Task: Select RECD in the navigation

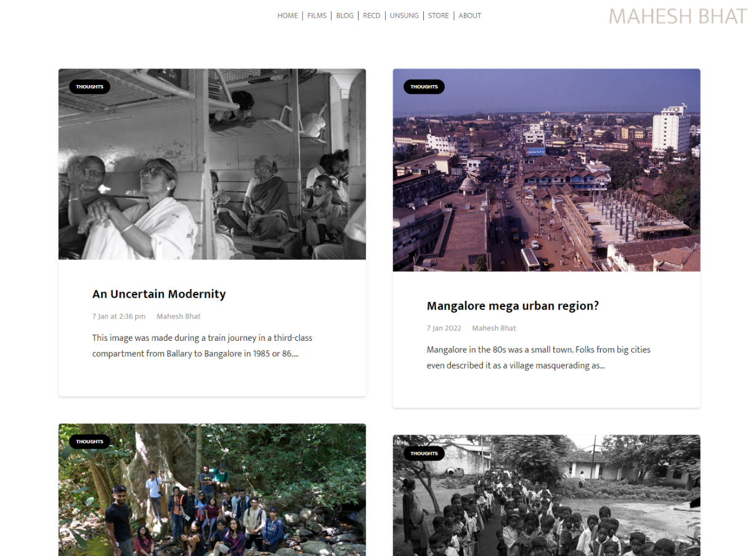Action: point(372,15)
